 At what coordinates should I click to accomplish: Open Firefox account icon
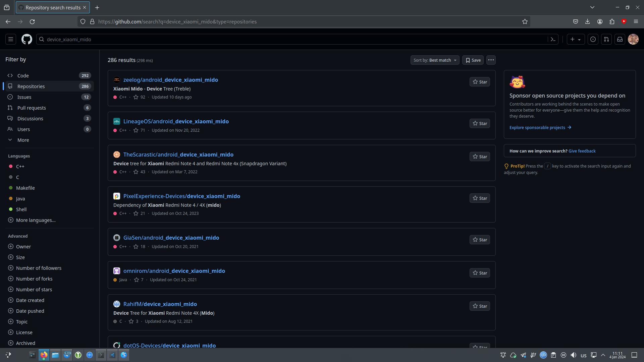pos(600,21)
